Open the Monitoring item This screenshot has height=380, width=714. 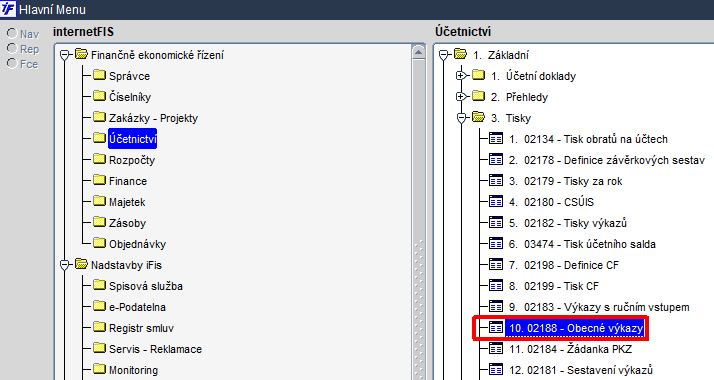click(x=133, y=370)
